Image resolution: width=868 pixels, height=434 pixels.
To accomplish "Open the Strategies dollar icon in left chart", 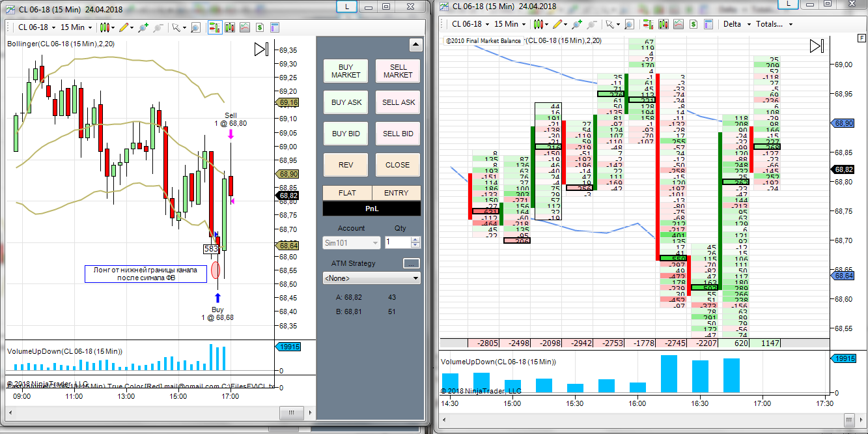I will 260,27.
